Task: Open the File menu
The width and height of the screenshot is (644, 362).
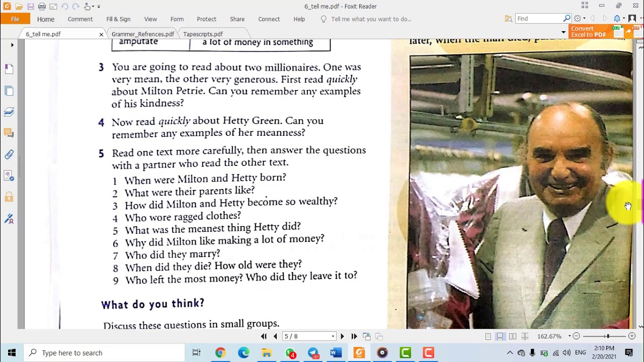Action: tap(15, 19)
